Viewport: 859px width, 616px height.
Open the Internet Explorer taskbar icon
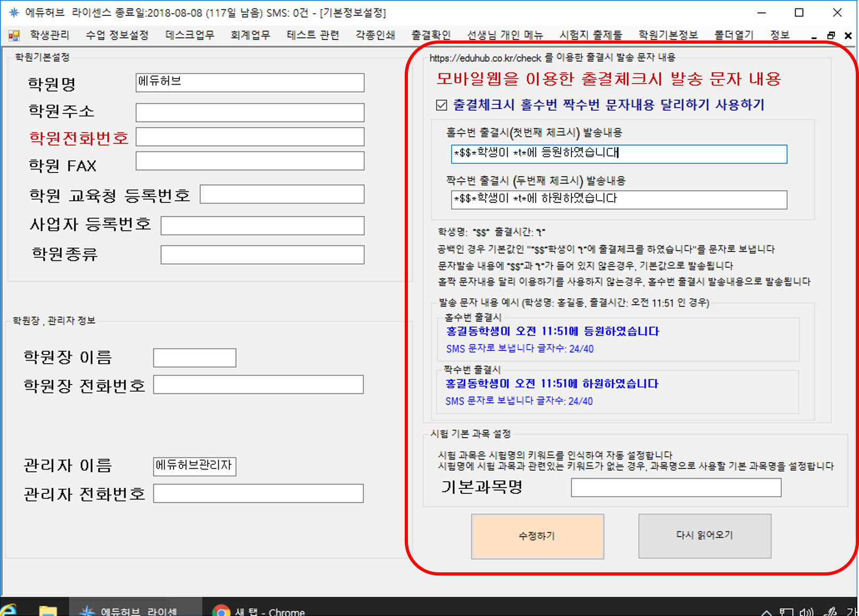click(x=8, y=610)
